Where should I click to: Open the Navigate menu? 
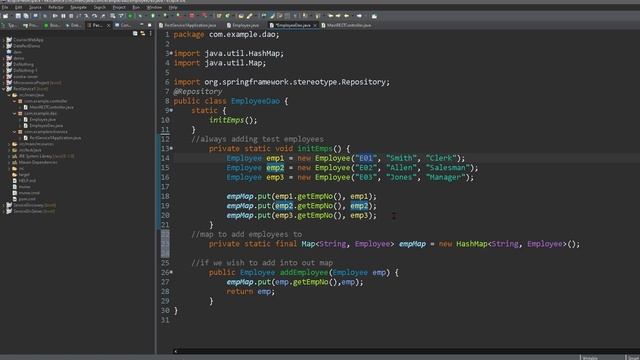[78, 7]
